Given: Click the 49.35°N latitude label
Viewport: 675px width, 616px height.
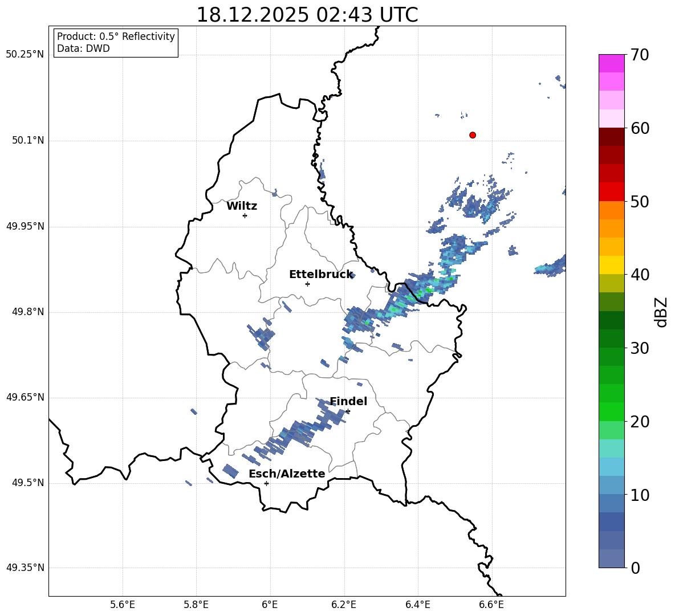Looking at the screenshot, I should (x=25, y=568).
